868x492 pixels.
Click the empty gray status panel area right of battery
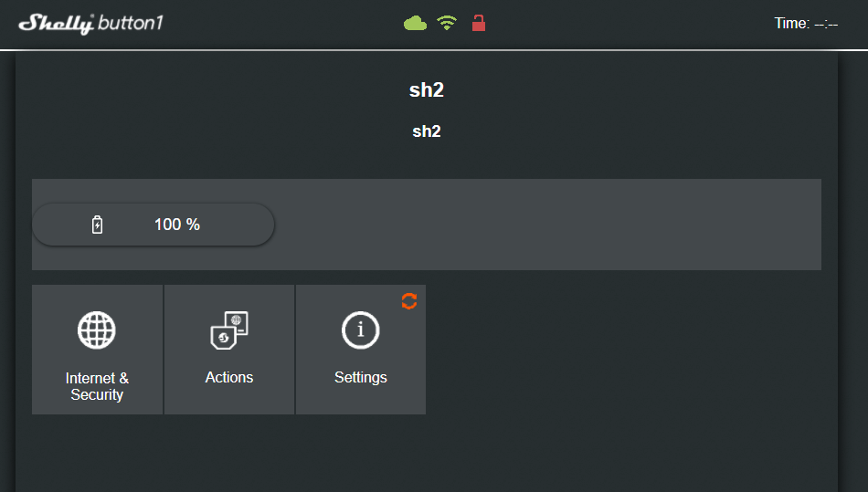point(548,225)
